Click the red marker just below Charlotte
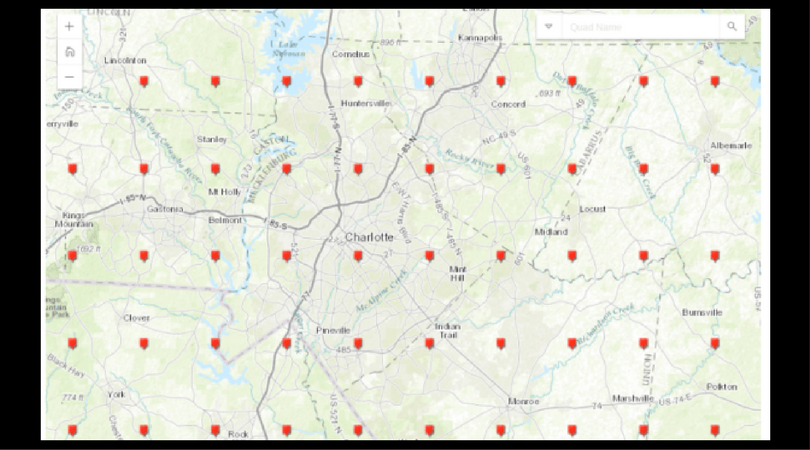Viewport: 810px width, 450px height. pyautogui.click(x=358, y=256)
